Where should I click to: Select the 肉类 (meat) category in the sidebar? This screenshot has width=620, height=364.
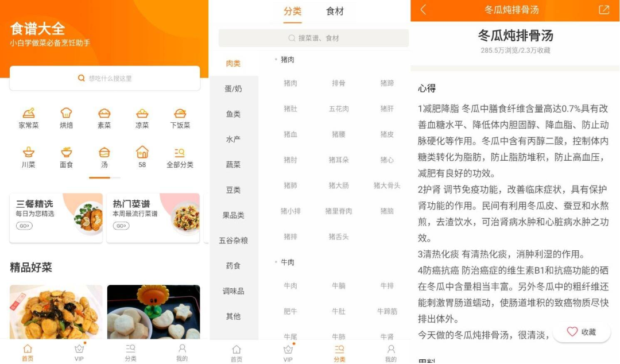(x=234, y=63)
